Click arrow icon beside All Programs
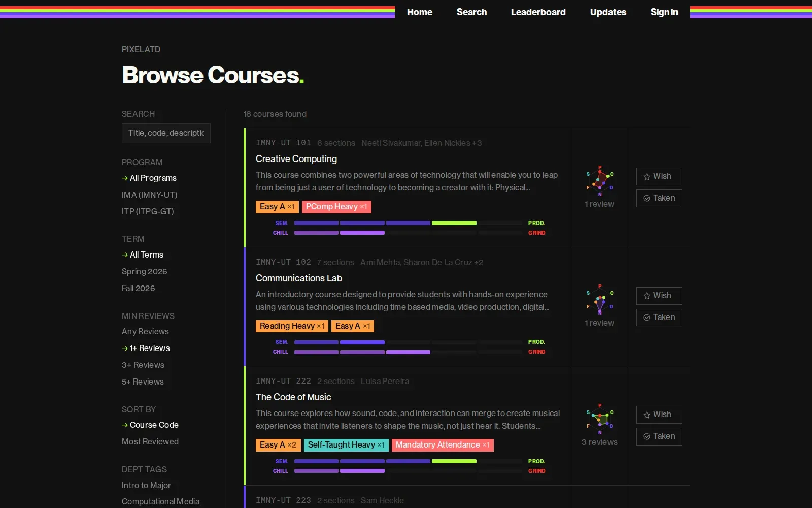Image resolution: width=812 pixels, height=508 pixels. coord(125,178)
